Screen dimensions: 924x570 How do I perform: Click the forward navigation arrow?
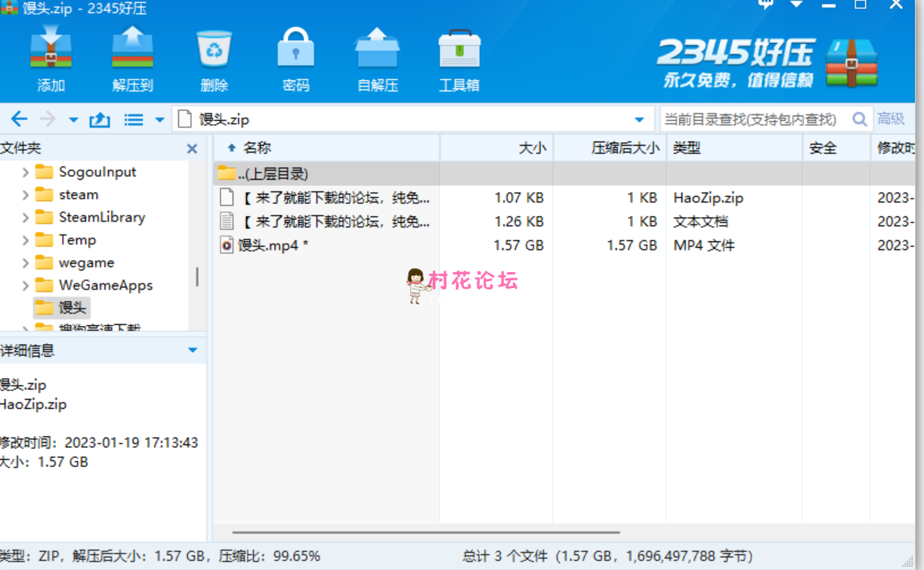pyautogui.click(x=48, y=119)
